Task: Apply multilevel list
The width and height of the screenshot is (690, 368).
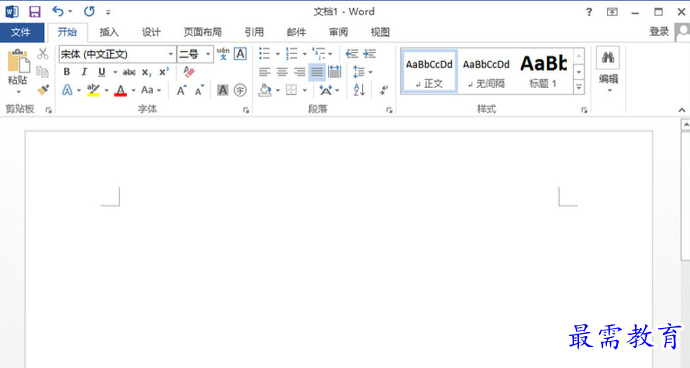Action: click(x=319, y=54)
